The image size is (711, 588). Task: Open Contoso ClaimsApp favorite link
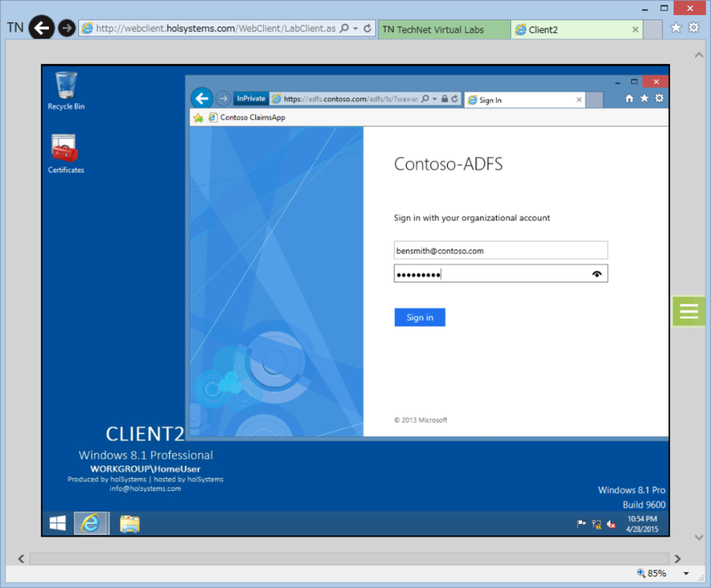pyautogui.click(x=247, y=117)
